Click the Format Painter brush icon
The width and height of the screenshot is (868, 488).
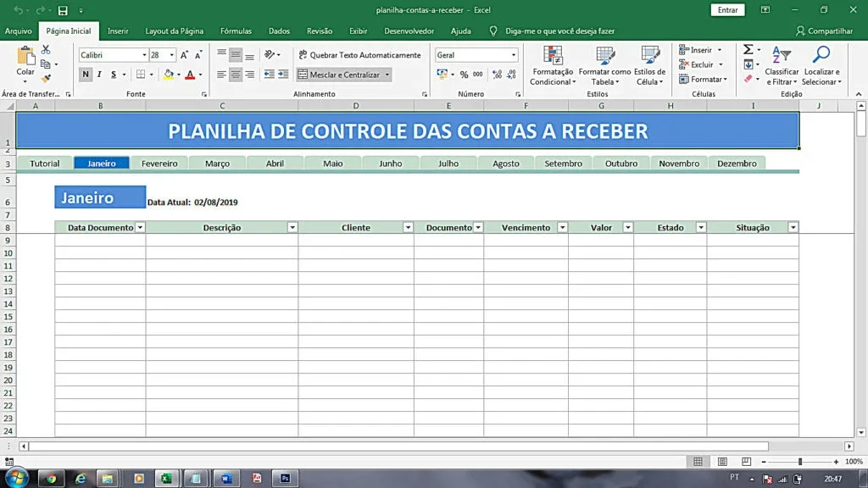point(46,79)
